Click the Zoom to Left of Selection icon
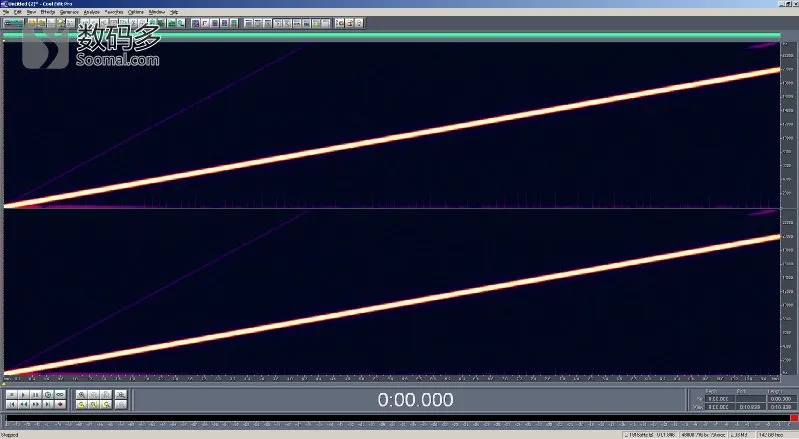This screenshot has width=799, height=439. click(94, 404)
